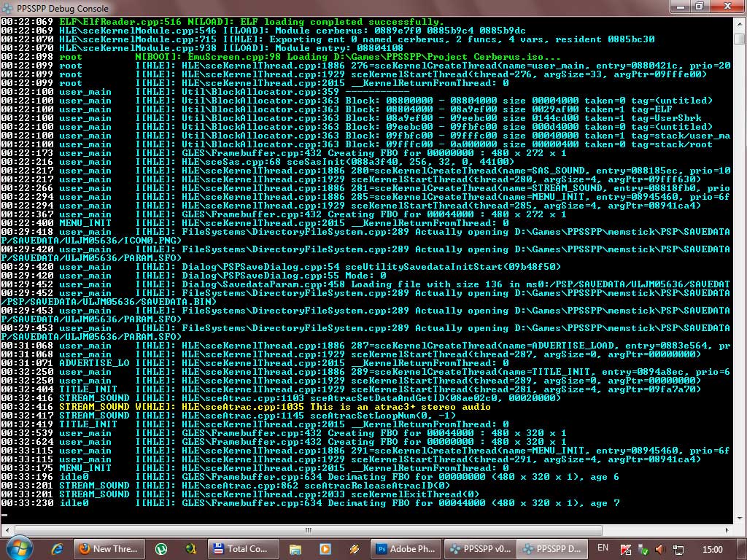Screen dimensions: 747x560
Task: Select PPSSPP Debug Console taskbar button
Action: (553, 549)
